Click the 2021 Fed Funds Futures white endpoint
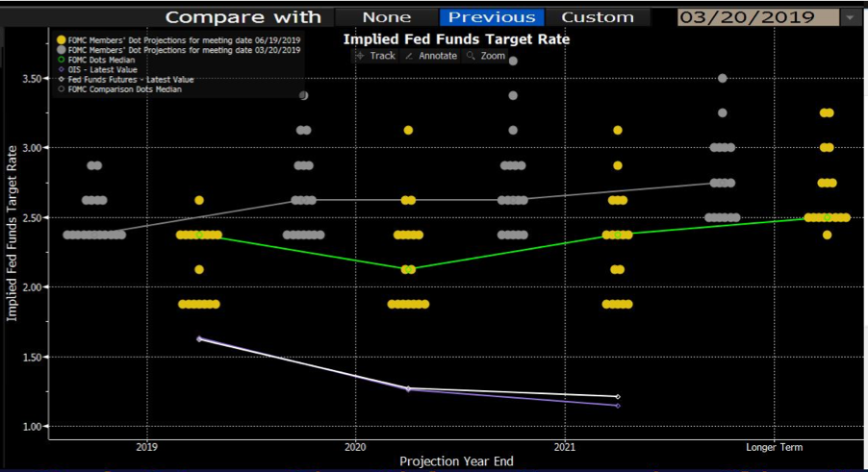The width and height of the screenshot is (868, 472). point(618,397)
